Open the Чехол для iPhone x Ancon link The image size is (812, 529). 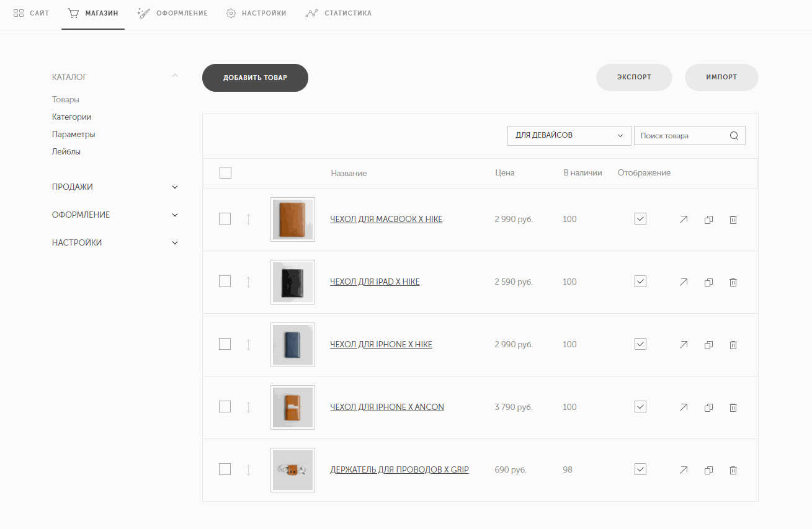click(387, 407)
